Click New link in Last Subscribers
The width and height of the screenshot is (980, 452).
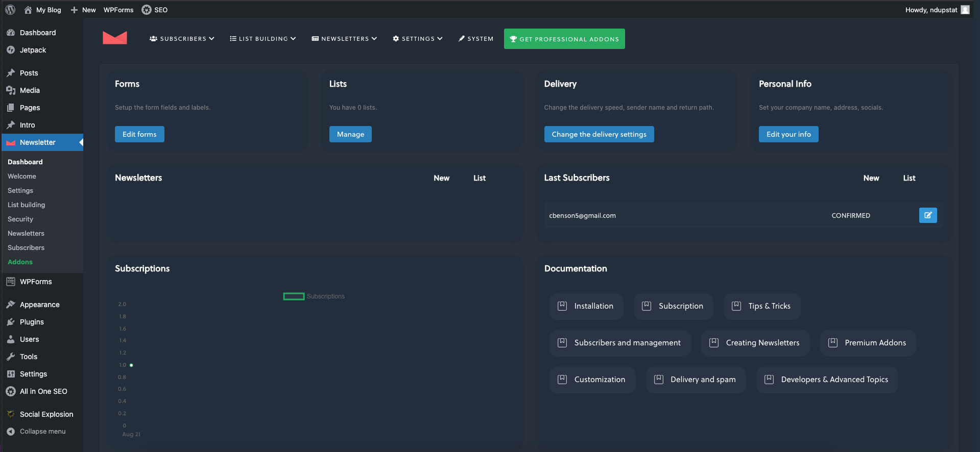[871, 178]
